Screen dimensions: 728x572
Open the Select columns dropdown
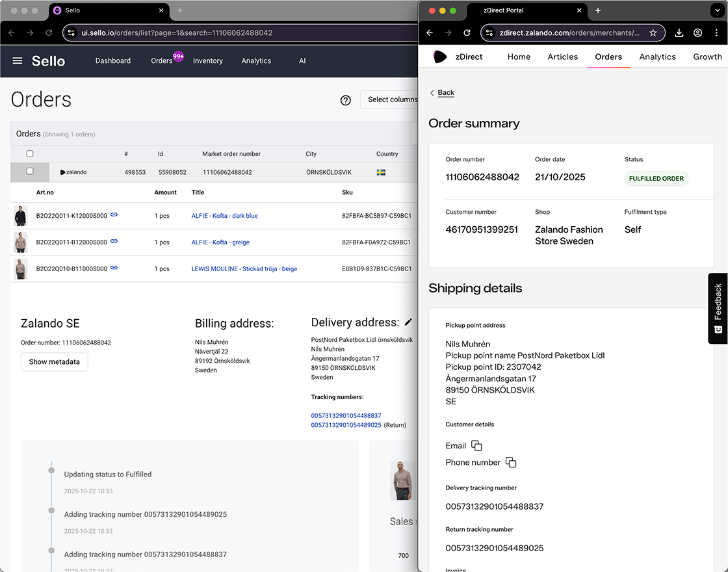[x=389, y=99]
